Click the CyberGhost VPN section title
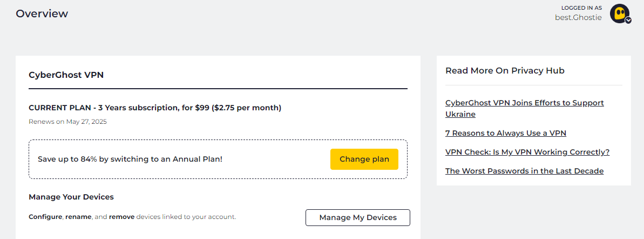This screenshot has width=644, height=239. (66, 75)
